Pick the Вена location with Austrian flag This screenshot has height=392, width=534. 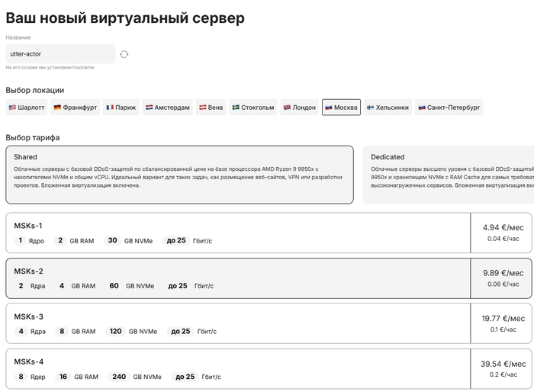coord(211,108)
